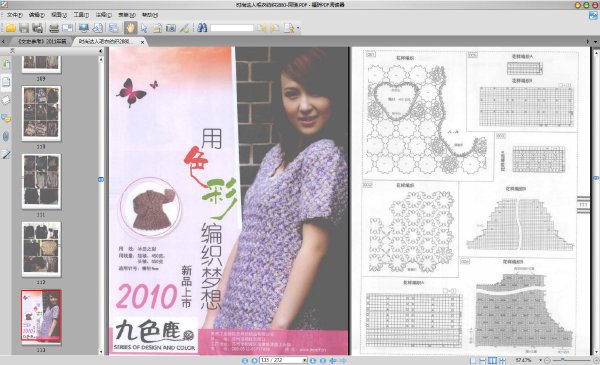Open the signatures pen panel in sidebar
This screenshot has width=600, height=365.
point(6,154)
